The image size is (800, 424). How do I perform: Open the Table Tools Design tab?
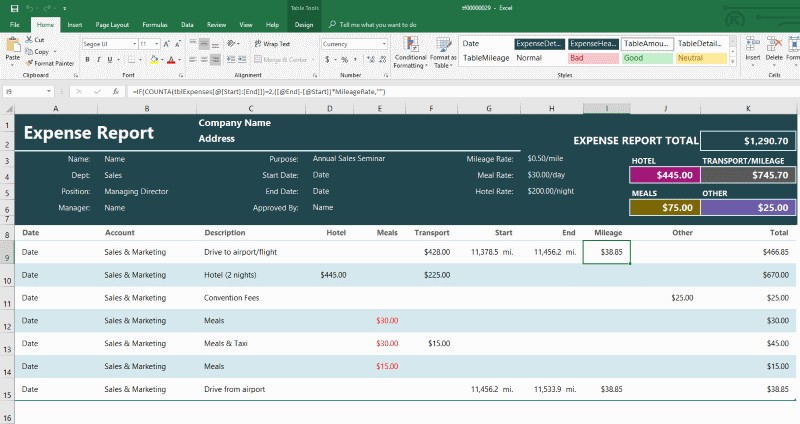tap(304, 24)
